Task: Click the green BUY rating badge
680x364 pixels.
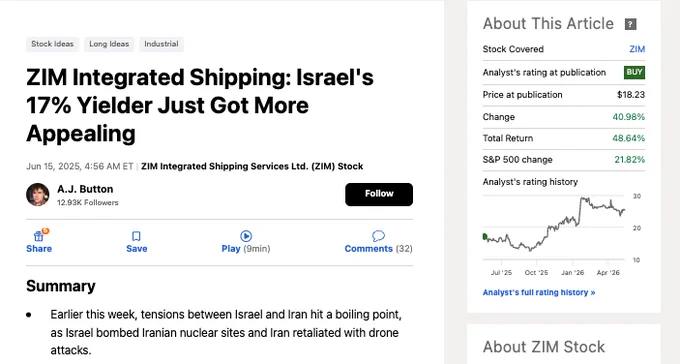Action: click(634, 72)
